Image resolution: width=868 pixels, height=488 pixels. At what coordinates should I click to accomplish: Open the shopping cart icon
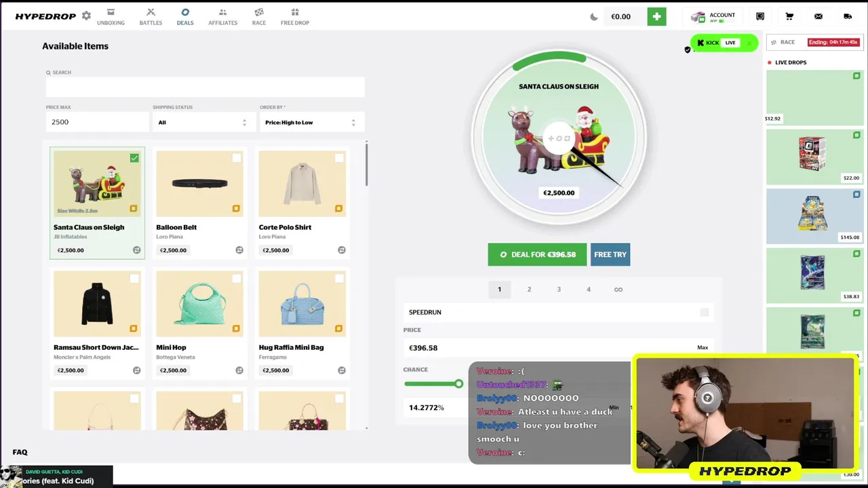pyautogui.click(x=789, y=16)
